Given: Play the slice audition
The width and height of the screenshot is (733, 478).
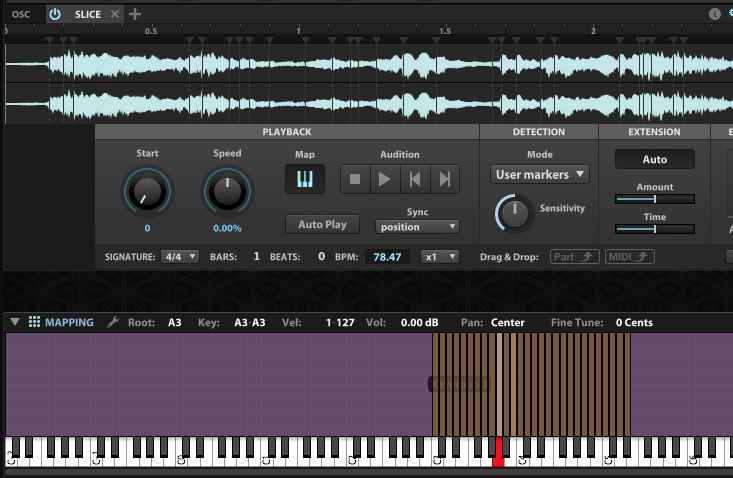Looking at the screenshot, I should 385,179.
